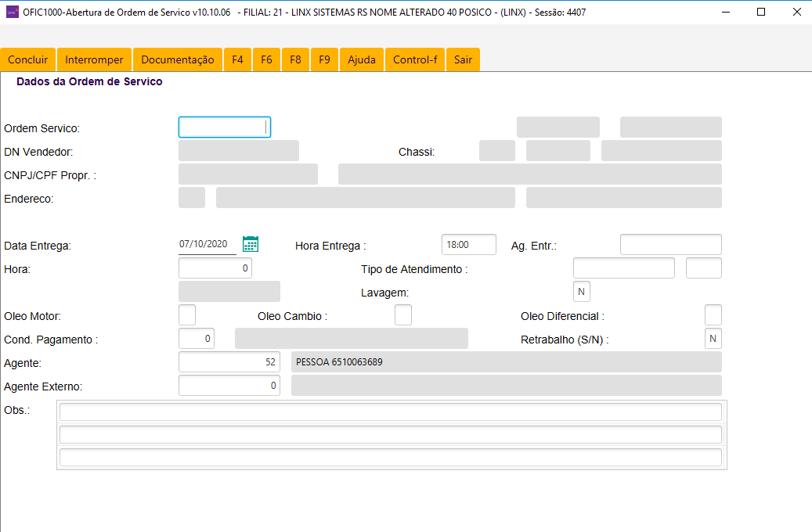Click the Control-f button
812x532 pixels.
[x=415, y=59]
